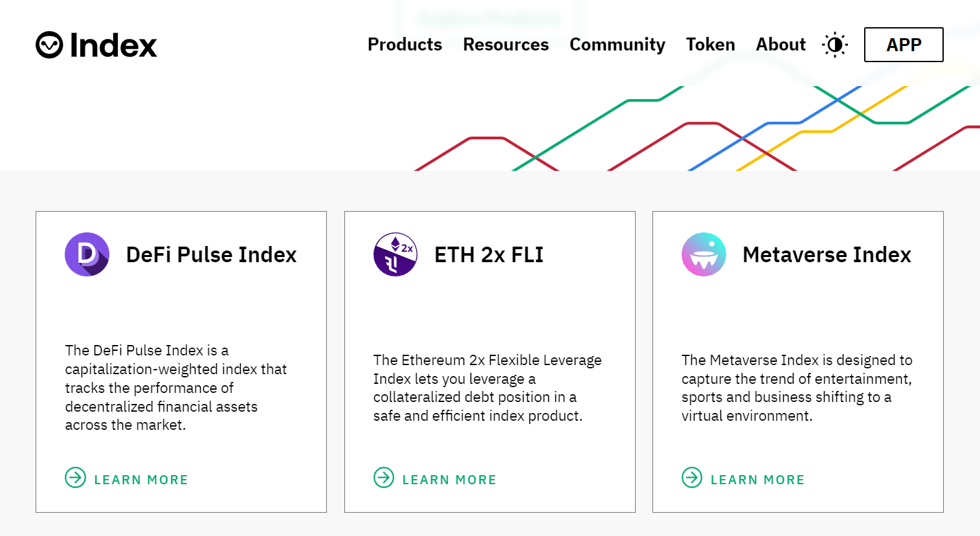
Task: Click Learn More under DeFi Pulse Index
Action: point(141,480)
